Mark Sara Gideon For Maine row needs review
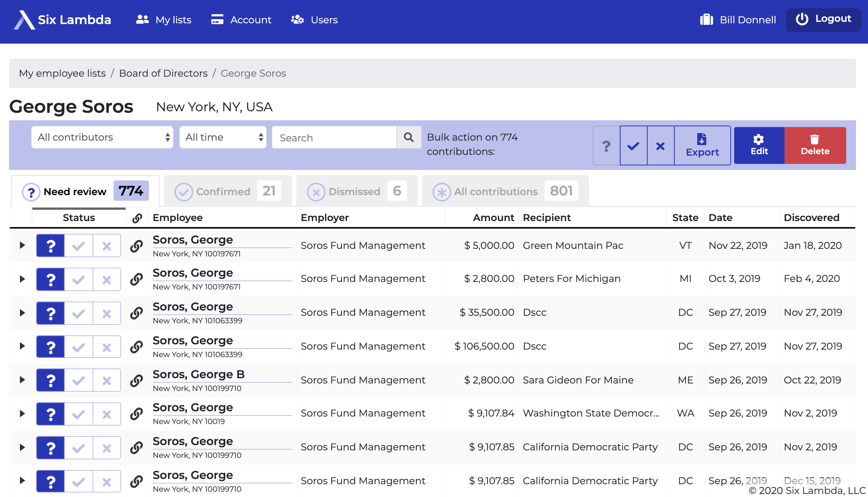Screen dimensions: 868x497 click(x=50, y=380)
